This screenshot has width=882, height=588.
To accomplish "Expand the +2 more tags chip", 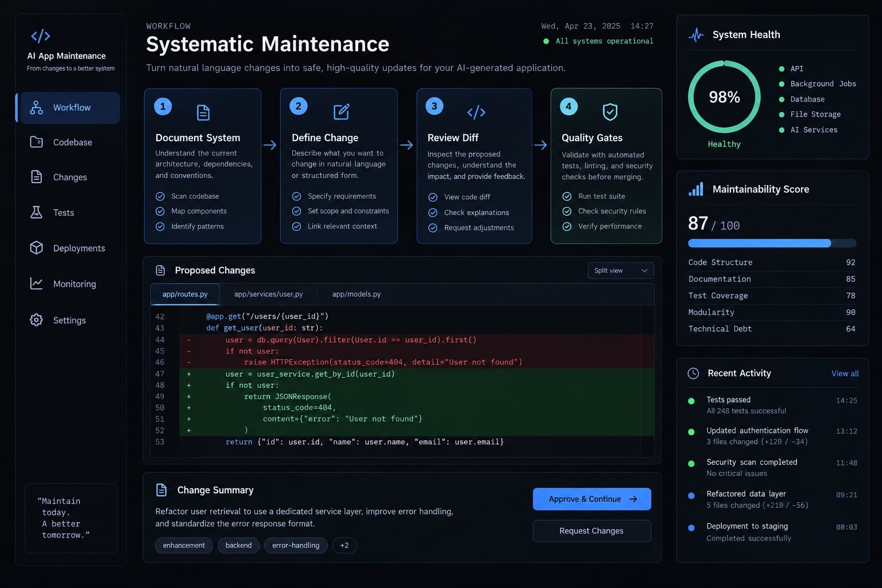I will coord(345,546).
